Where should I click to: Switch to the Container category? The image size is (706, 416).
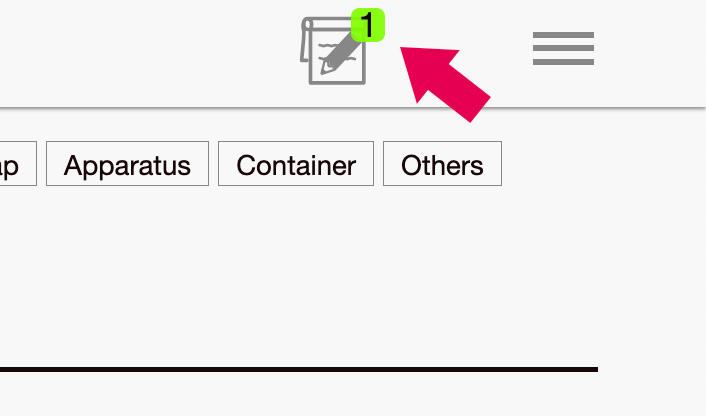[296, 163]
